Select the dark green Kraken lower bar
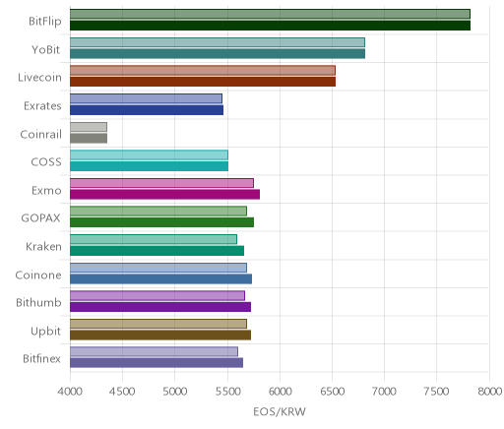This screenshot has width=504, height=429. 157,251
